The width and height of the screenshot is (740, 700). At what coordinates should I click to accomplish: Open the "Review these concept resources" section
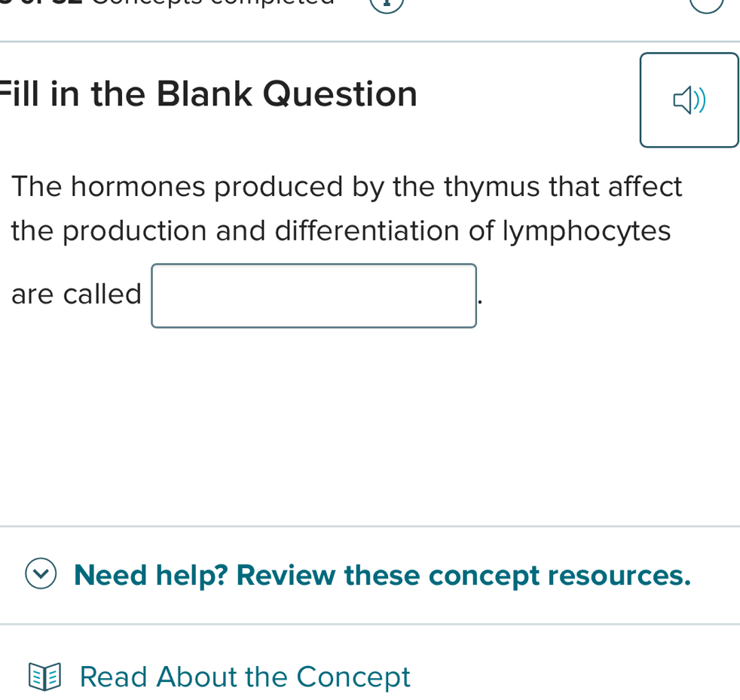463,575
